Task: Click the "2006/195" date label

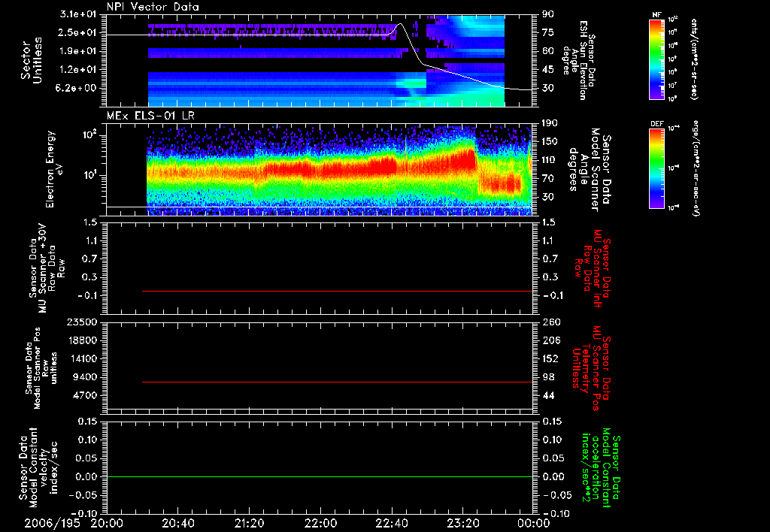Action: (53, 524)
